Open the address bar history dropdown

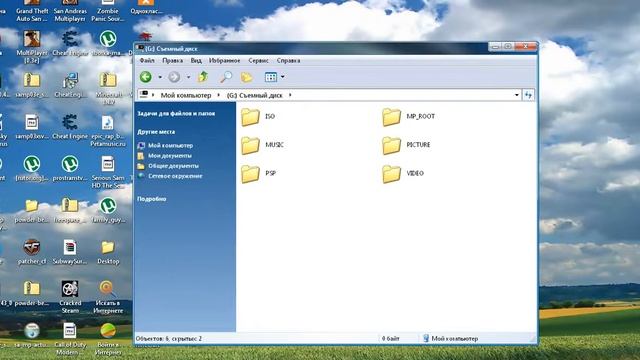pos(517,95)
